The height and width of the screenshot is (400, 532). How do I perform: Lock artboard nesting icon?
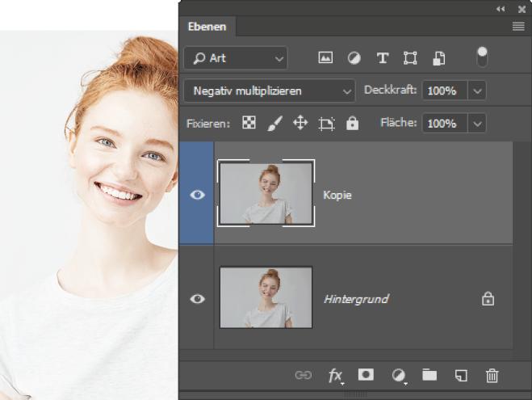(327, 124)
